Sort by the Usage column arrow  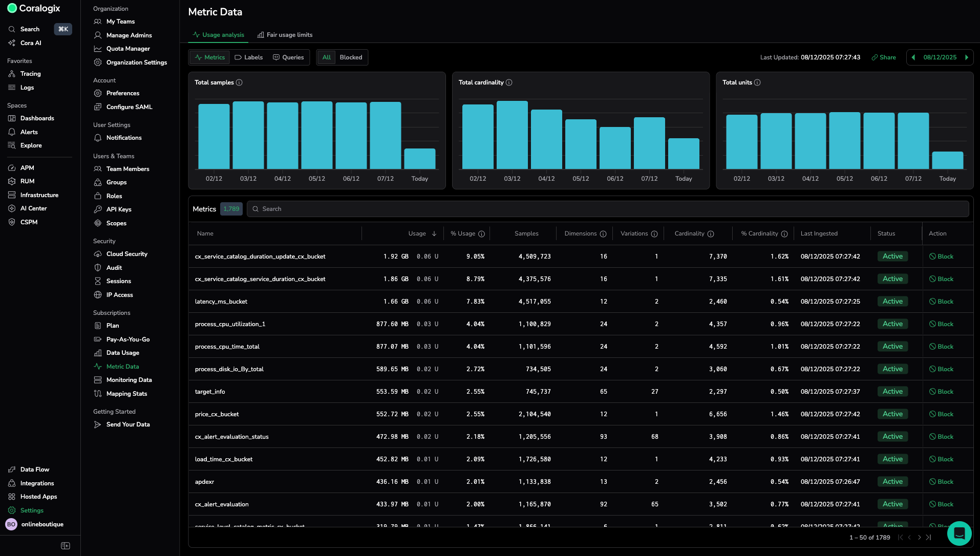tap(434, 234)
